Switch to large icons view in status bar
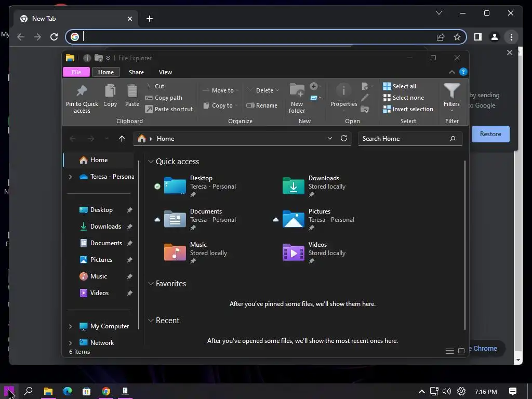The image size is (532, 399). [x=461, y=351]
